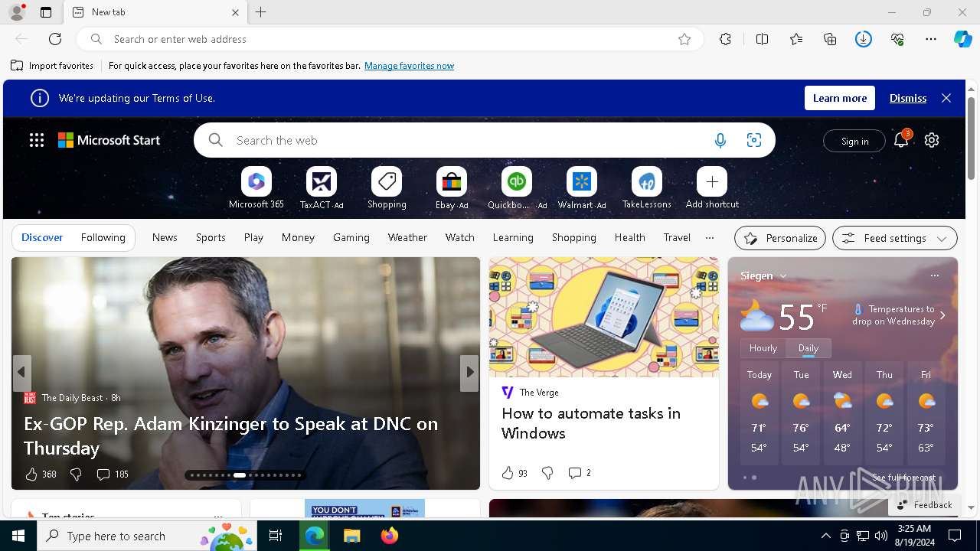Open the Quickbooks ad shortcut
This screenshot has width=980, height=551.
[517, 188]
